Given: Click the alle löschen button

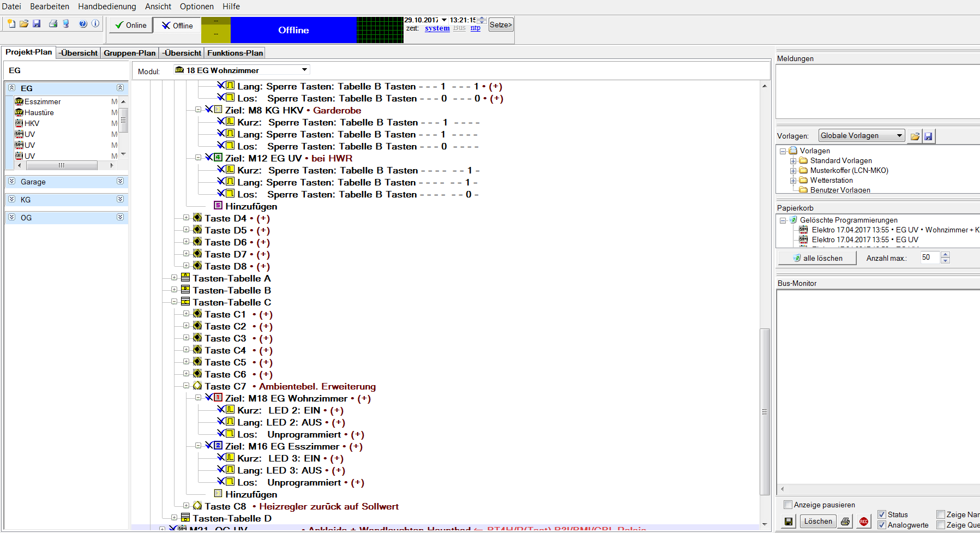Looking at the screenshot, I should pyautogui.click(x=817, y=258).
